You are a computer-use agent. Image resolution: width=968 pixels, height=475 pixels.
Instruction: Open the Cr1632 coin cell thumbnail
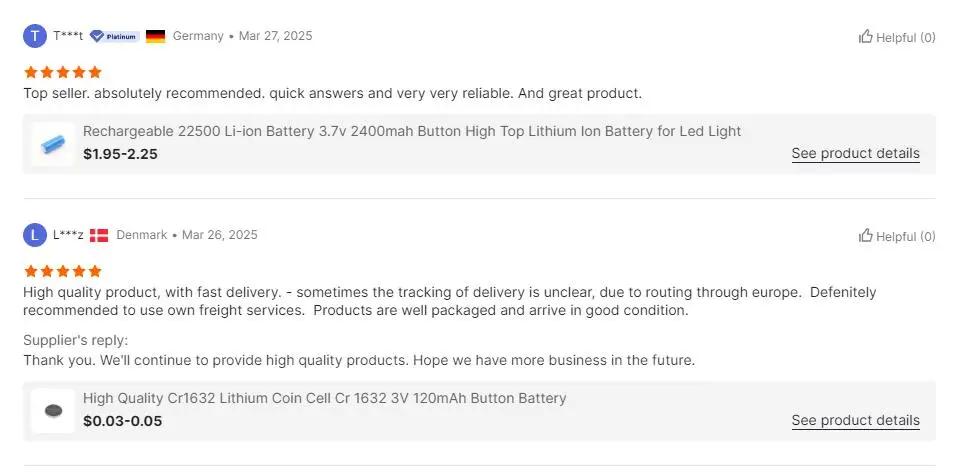coord(52,410)
